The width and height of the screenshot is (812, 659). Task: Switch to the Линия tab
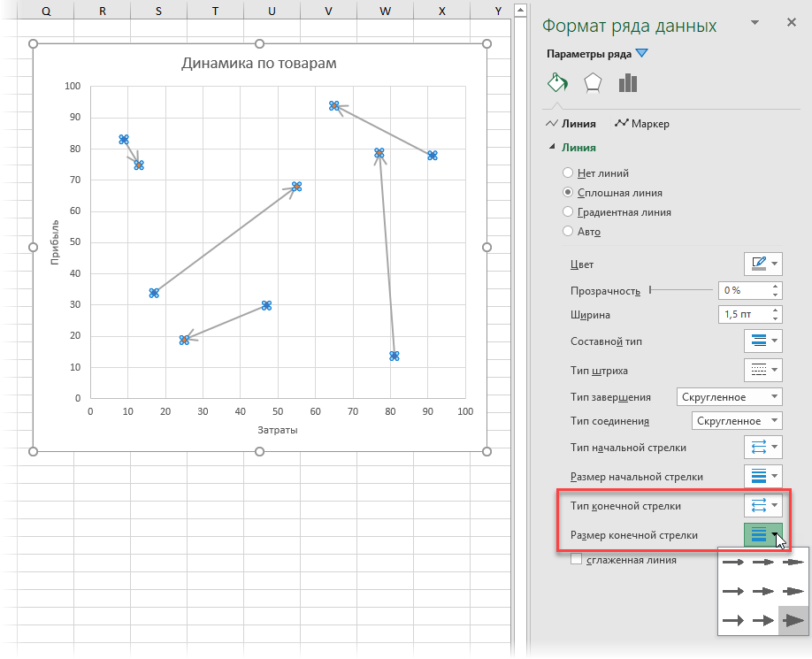pos(571,124)
